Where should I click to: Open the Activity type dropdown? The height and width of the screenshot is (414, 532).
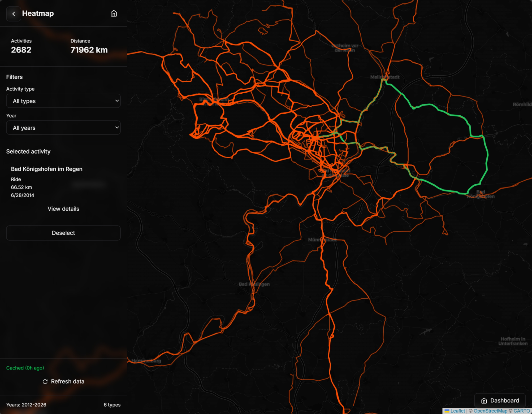pyautogui.click(x=63, y=101)
